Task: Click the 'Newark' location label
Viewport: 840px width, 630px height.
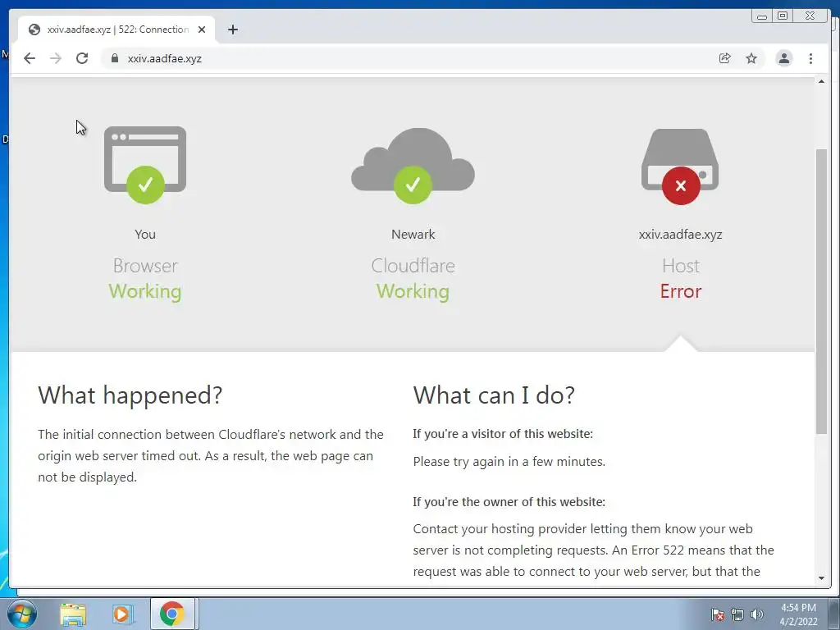Action: coord(413,234)
